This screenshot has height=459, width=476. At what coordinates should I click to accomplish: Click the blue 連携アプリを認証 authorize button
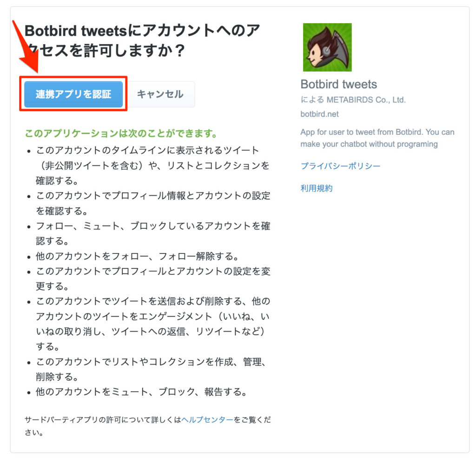[73, 94]
